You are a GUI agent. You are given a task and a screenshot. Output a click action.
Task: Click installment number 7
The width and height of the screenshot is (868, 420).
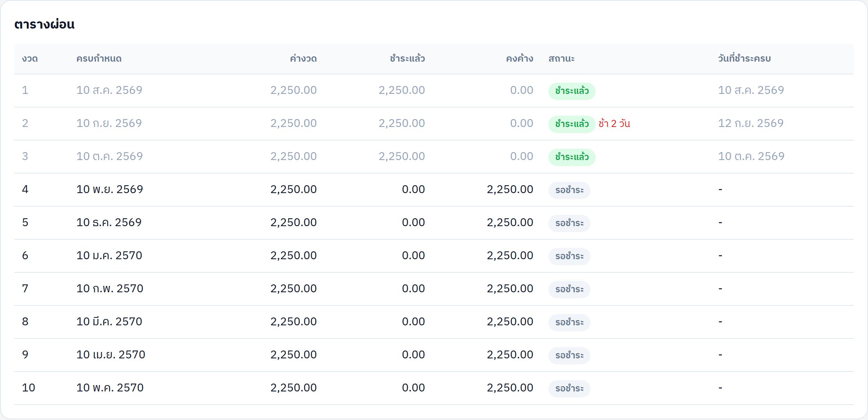(x=25, y=289)
